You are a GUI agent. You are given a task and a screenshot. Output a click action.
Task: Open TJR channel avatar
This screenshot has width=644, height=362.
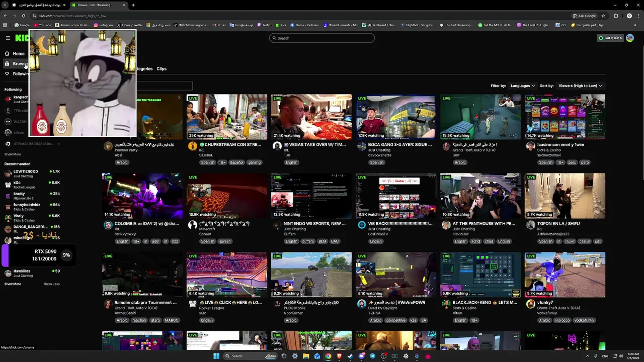(277, 146)
